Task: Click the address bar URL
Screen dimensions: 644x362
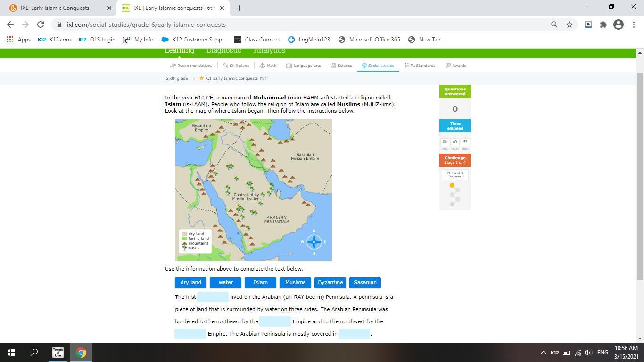Action: click(146, 25)
